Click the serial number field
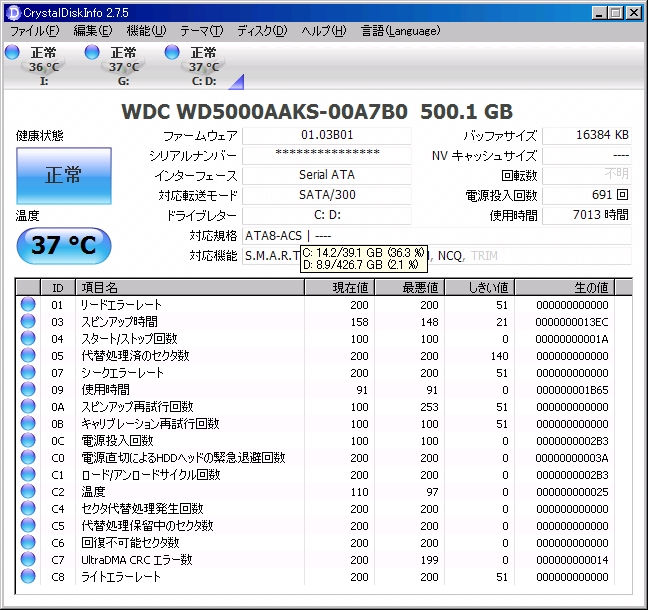The width and height of the screenshot is (648, 610). tap(327, 156)
